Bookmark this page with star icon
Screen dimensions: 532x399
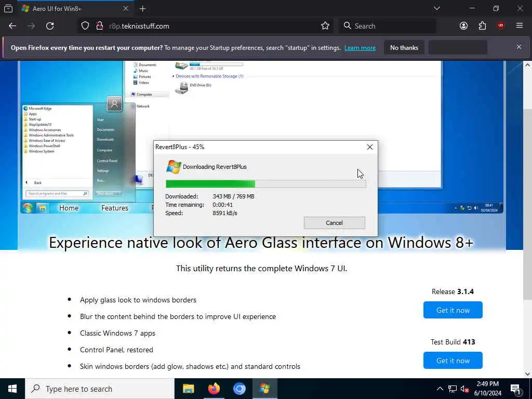(325, 26)
